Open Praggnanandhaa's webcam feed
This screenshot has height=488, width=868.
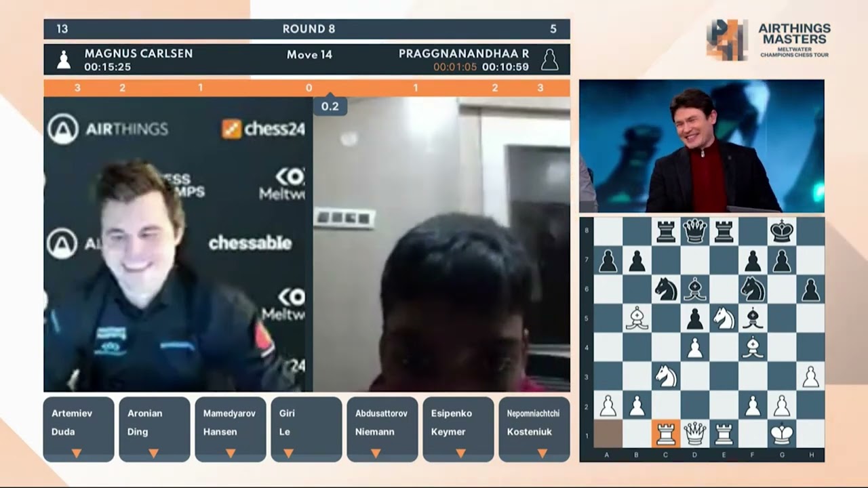tap(441, 244)
